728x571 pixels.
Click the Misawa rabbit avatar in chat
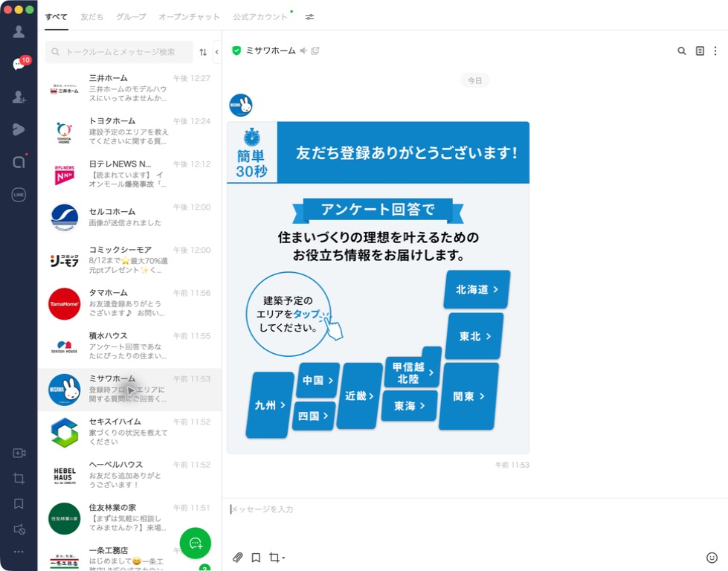[240, 105]
